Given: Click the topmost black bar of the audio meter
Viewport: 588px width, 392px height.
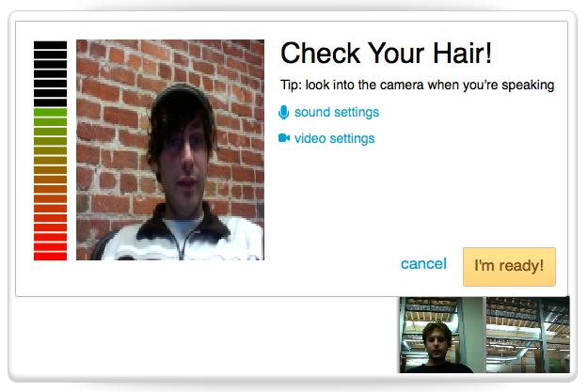Looking at the screenshot, I should (50, 45).
